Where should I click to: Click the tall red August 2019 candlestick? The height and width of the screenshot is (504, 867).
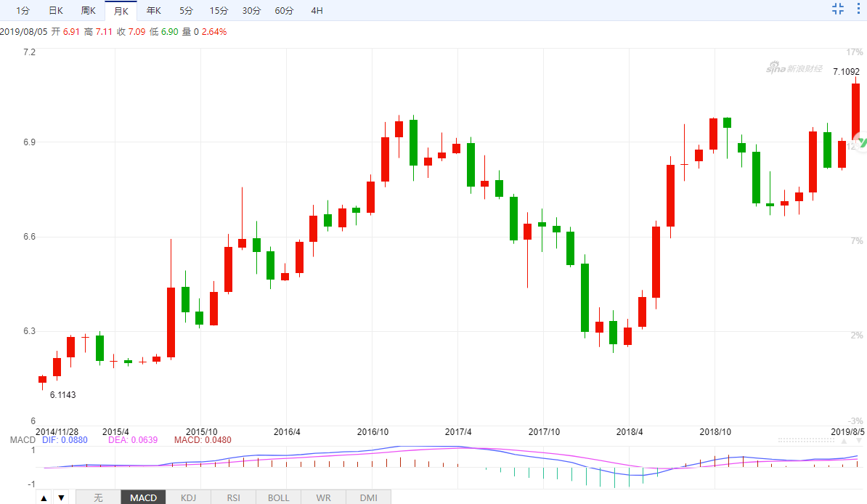(x=856, y=111)
